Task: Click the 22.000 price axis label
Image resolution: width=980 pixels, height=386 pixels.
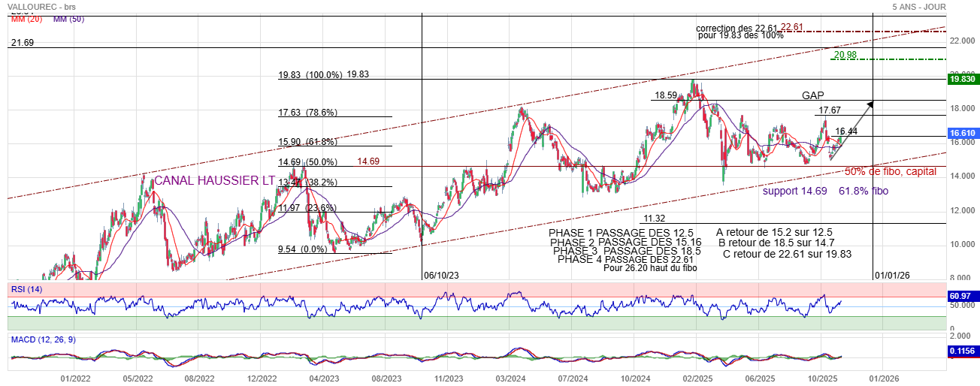Action: (x=963, y=41)
